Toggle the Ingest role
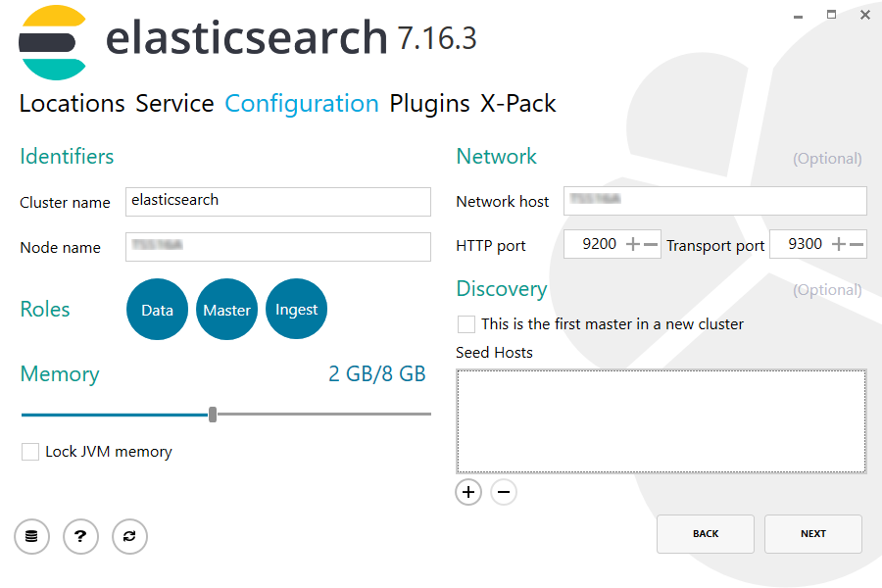 [296, 309]
